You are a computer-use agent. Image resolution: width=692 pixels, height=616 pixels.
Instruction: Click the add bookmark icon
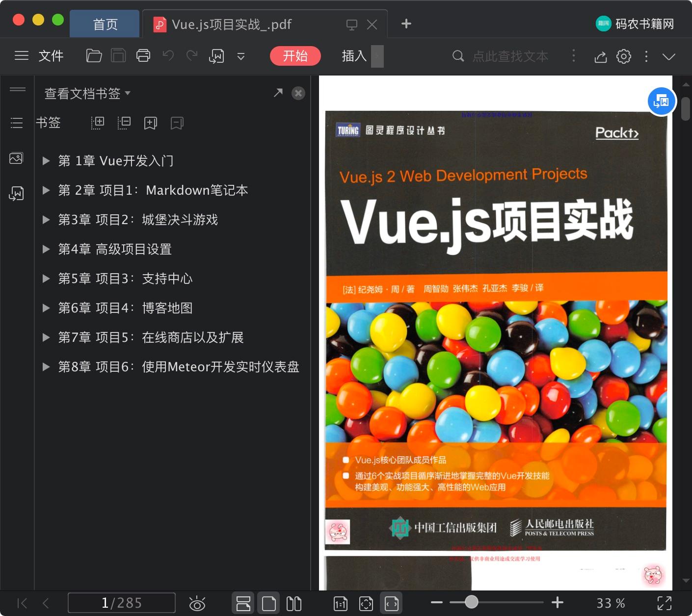pyautogui.click(x=151, y=123)
